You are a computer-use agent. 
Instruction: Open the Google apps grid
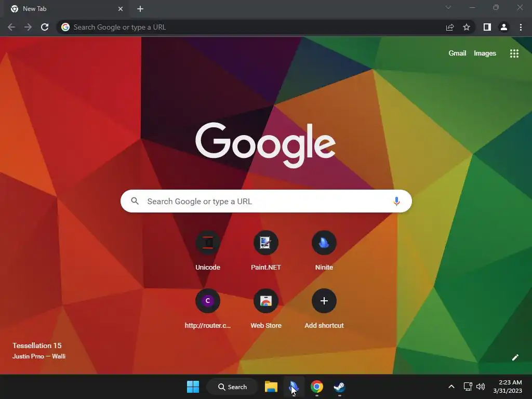click(514, 54)
